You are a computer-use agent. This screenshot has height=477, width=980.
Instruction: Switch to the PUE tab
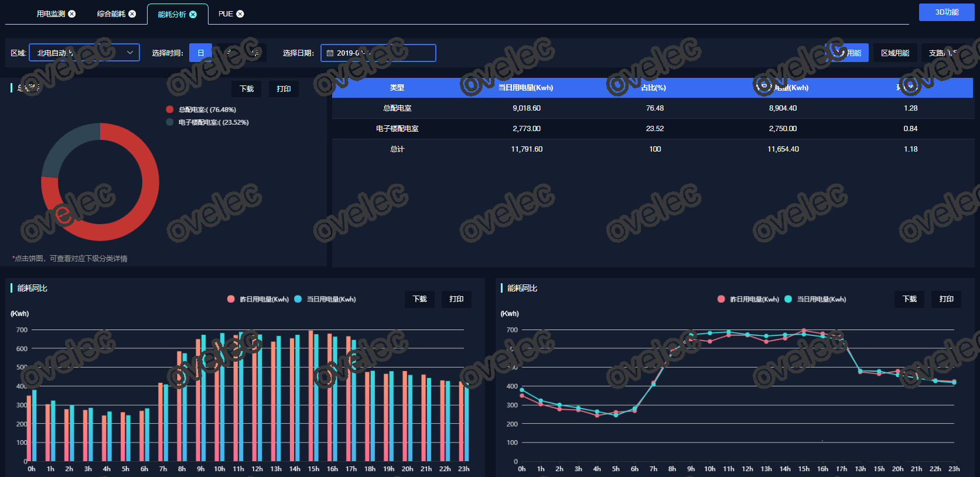[226, 14]
